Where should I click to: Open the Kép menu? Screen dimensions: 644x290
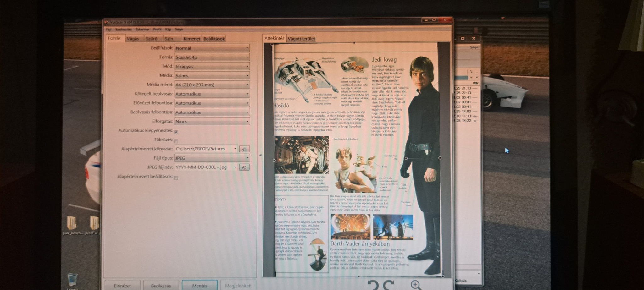[168, 30]
